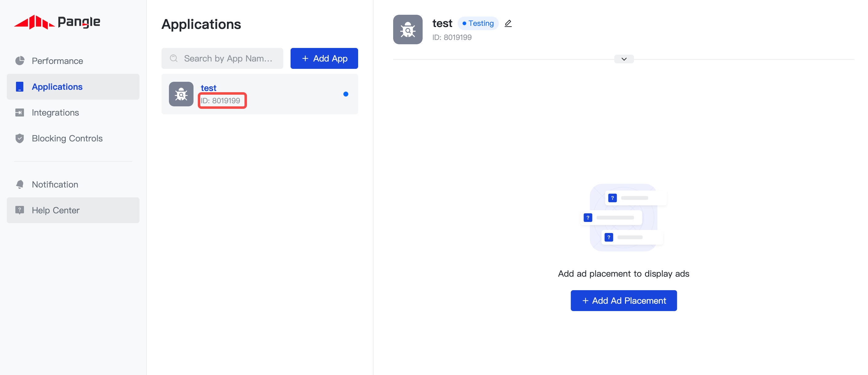Viewport: 868px width, 375px height.
Task: Click the Applications phone icon in sidebar
Action: click(20, 87)
